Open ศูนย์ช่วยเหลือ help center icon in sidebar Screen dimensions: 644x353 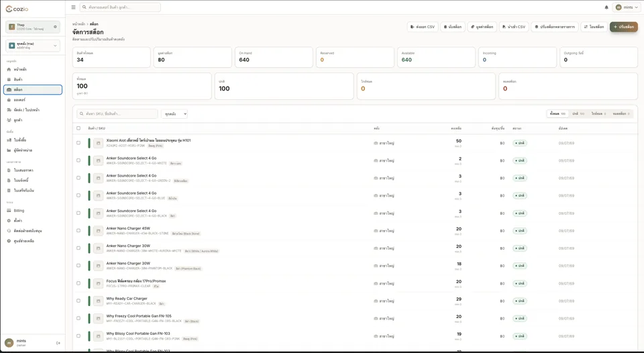[x=9, y=241]
